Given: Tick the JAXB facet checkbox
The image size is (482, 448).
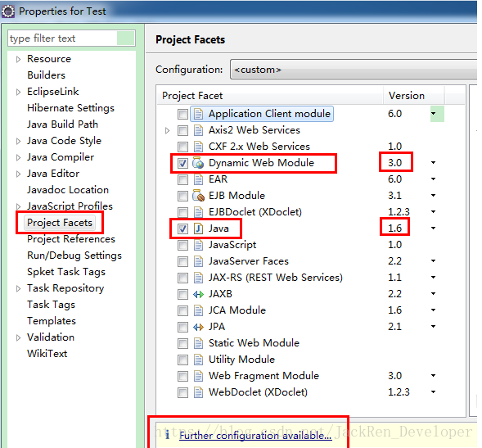Looking at the screenshot, I should click(182, 294).
